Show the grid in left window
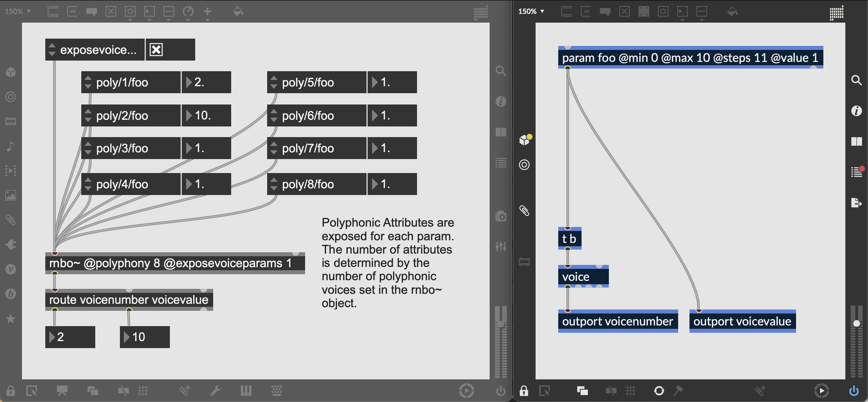This screenshot has width=868, height=402. coord(143,391)
